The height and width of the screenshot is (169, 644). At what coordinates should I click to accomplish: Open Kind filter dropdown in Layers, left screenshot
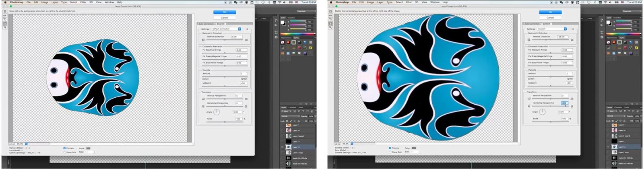[x=285, y=111]
